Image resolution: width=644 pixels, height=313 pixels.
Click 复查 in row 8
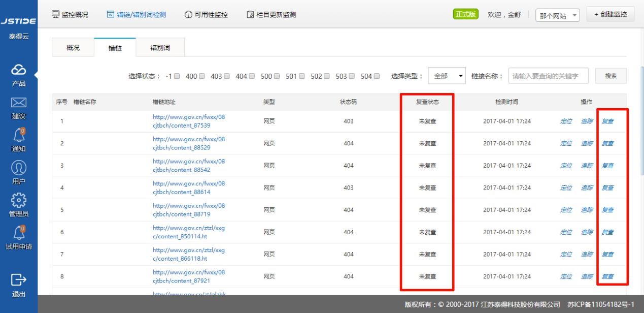(607, 276)
